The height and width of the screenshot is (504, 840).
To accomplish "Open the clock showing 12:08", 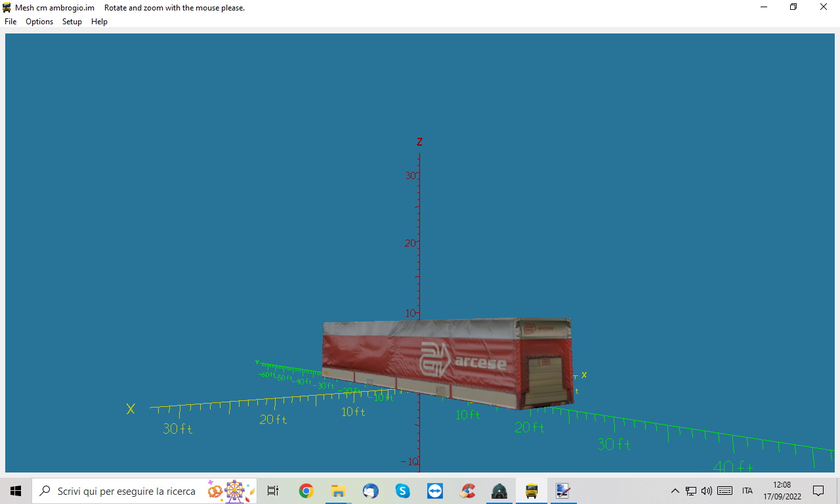I will 782,491.
